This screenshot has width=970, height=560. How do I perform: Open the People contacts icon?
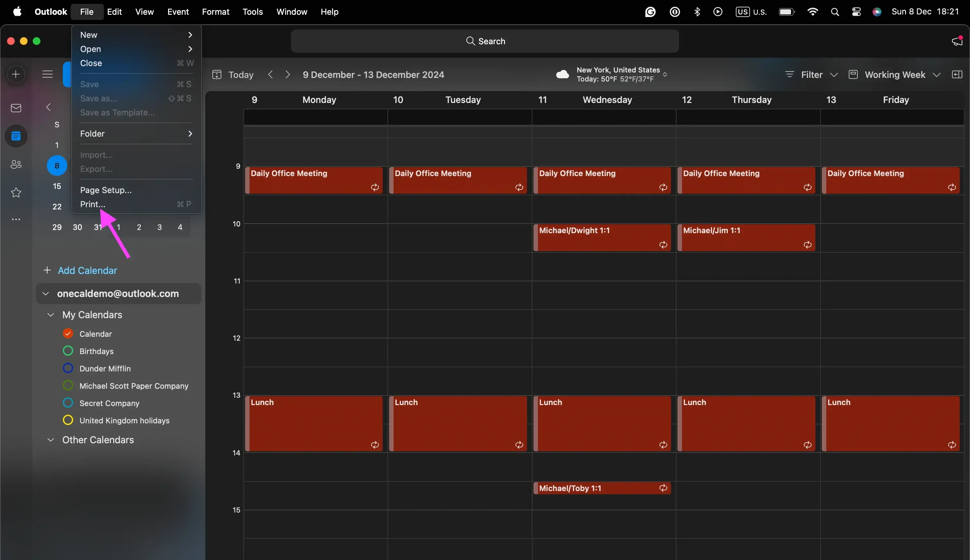coord(16,165)
